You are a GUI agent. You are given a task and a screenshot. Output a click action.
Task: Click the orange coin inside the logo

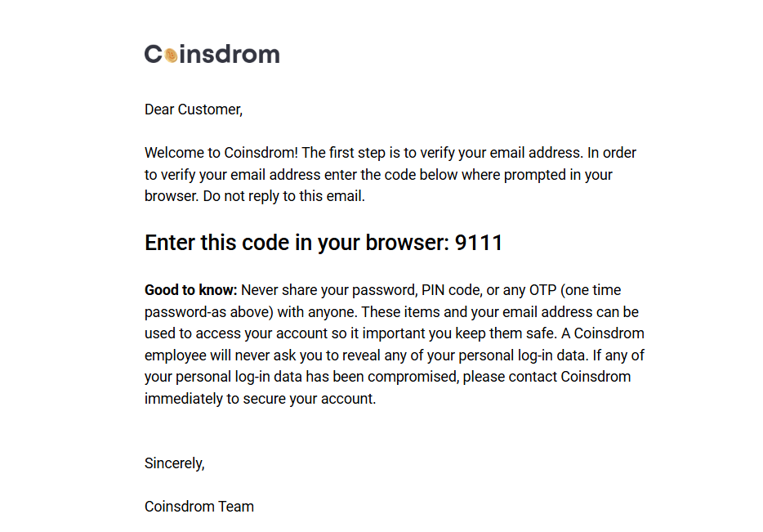click(171, 55)
